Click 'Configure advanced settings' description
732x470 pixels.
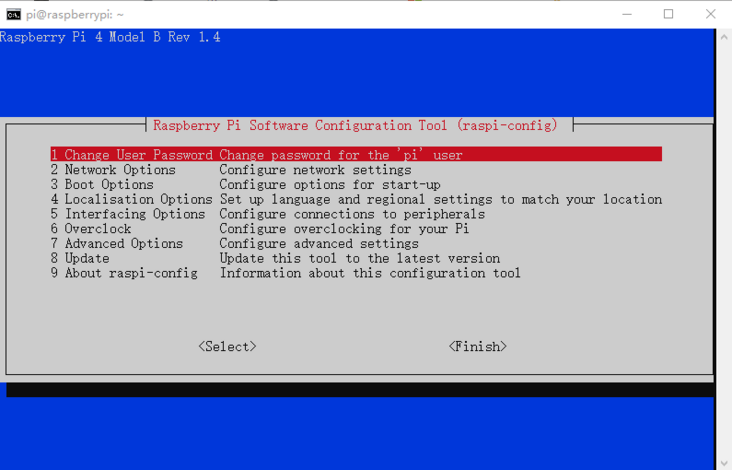[x=319, y=244]
